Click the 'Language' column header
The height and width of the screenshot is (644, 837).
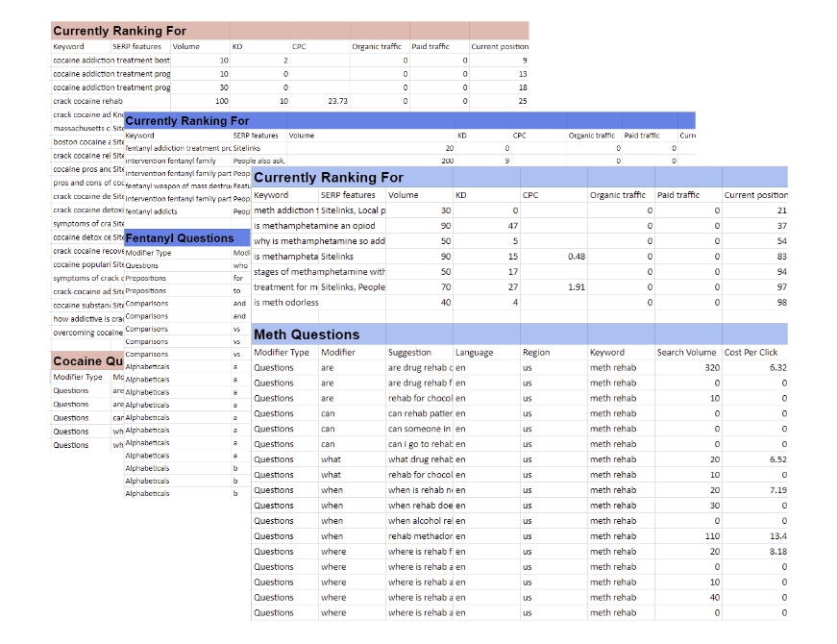coord(474,353)
